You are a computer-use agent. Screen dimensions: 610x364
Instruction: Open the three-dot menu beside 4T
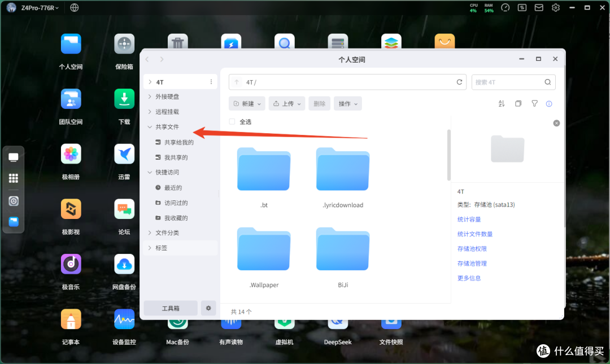[x=211, y=82]
